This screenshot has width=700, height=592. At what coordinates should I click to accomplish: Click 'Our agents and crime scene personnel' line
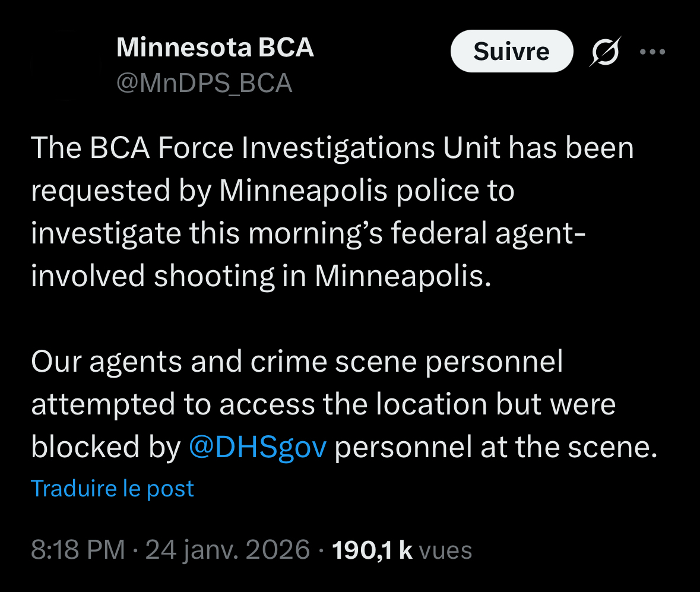pyautogui.click(x=297, y=362)
